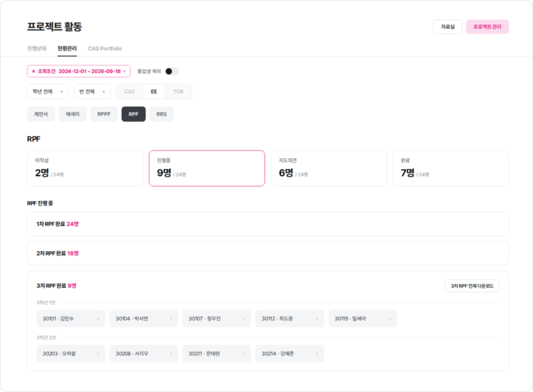Open student 30211 문태현
Viewport: 533px width, 392px height.
(x=217, y=354)
